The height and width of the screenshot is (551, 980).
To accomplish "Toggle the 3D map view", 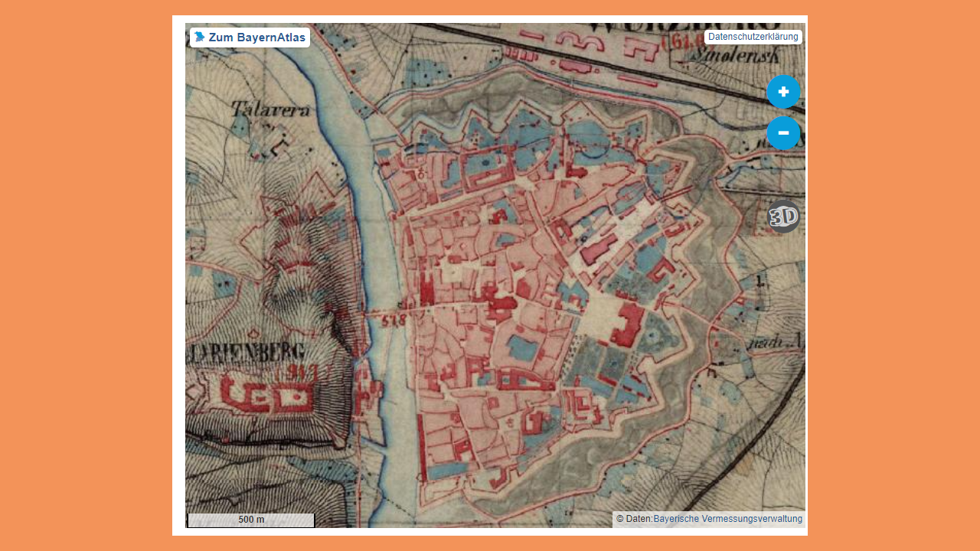I will 783,217.
